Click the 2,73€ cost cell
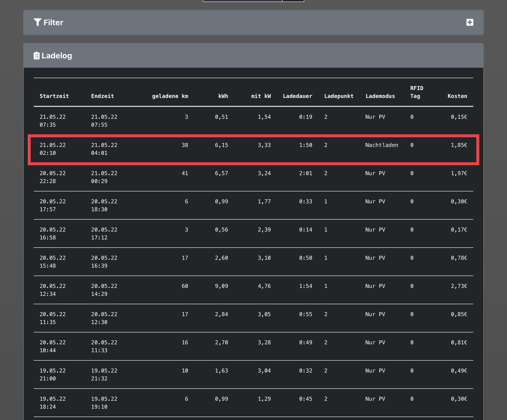The height and width of the screenshot is (420, 507). tap(459, 286)
